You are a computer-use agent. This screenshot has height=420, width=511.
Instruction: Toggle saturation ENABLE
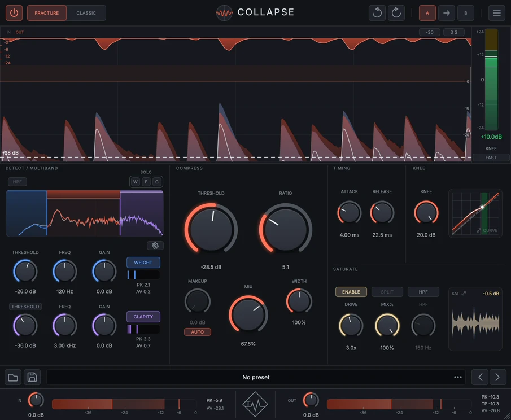[351, 292]
